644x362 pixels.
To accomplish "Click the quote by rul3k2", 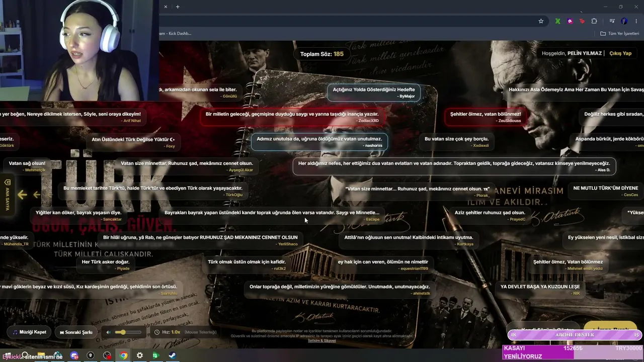I will click(247, 265).
